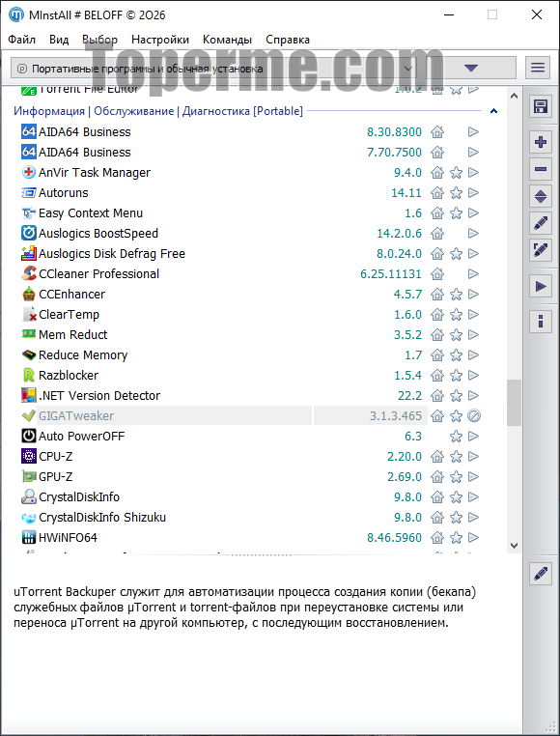Image resolution: width=560 pixels, height=736 pixels.
Task: Launch CPU-Z with its play arrow icon
Action: coord(474,456)
